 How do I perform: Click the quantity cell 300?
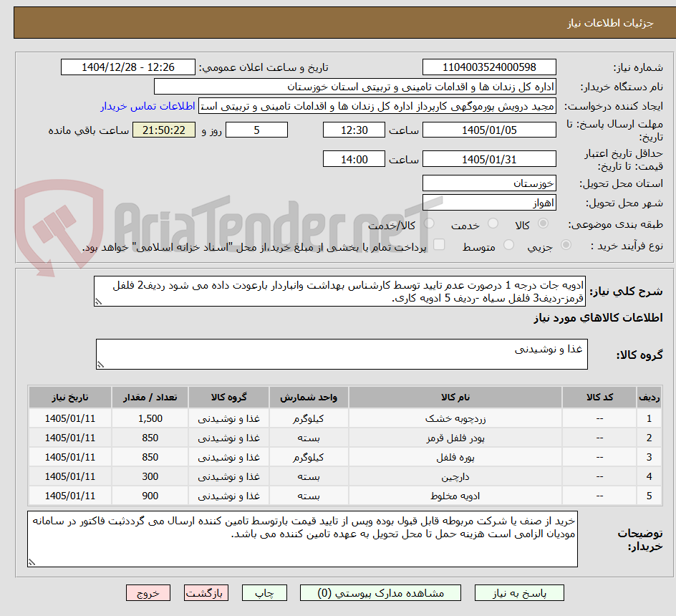[150, 476]
